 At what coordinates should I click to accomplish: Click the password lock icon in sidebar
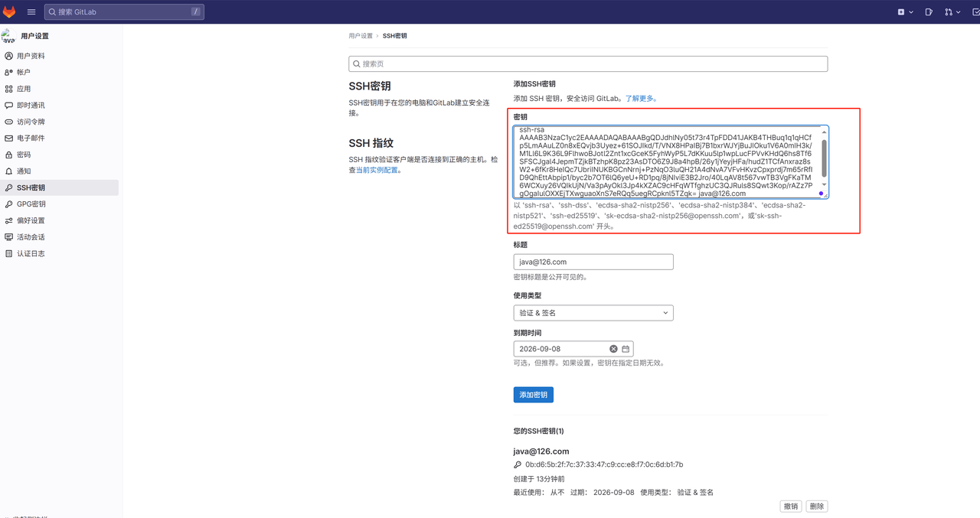(9, 155)
